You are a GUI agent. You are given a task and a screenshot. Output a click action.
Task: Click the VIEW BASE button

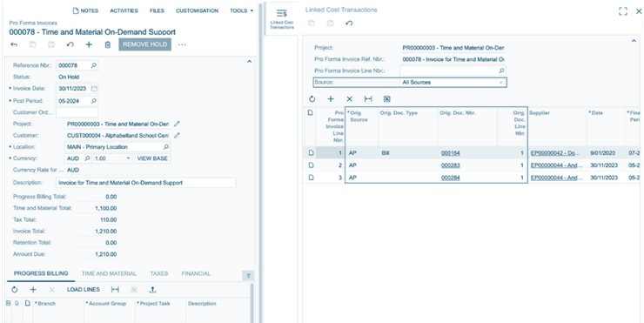pyautogui.click(x=152, y=158)
